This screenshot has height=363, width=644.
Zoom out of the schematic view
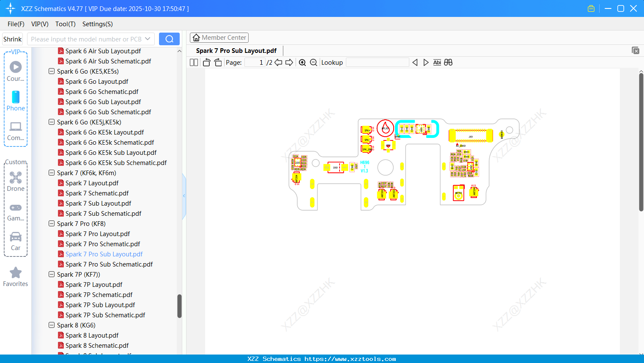(313, 62)
